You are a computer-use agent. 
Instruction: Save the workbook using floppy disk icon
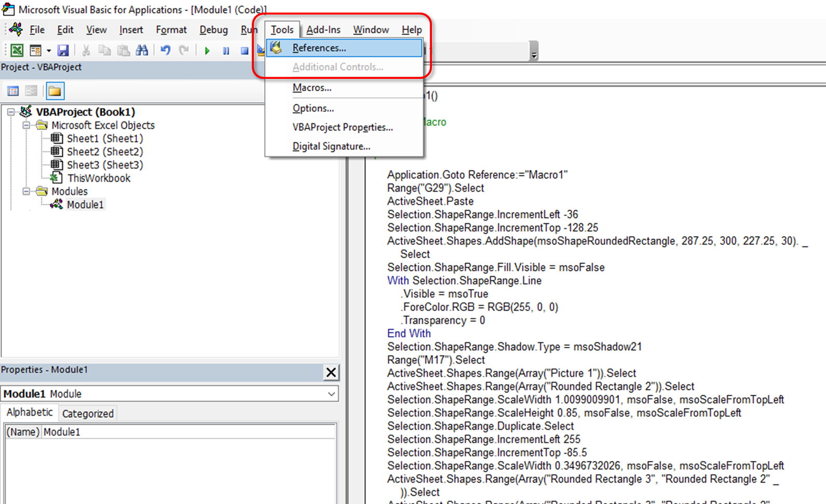pyautogui.click(x=63, y=50)
